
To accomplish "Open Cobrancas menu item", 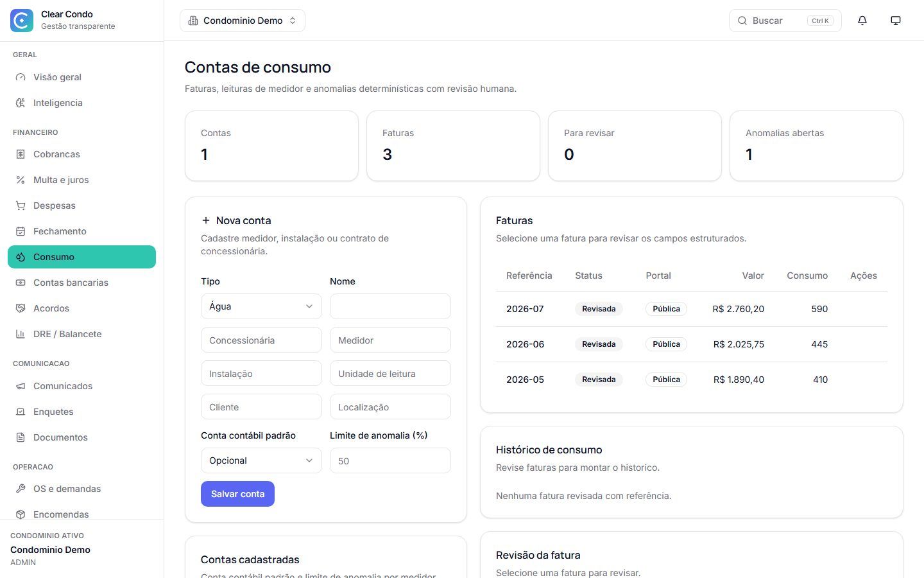I will tap(81, 154).
